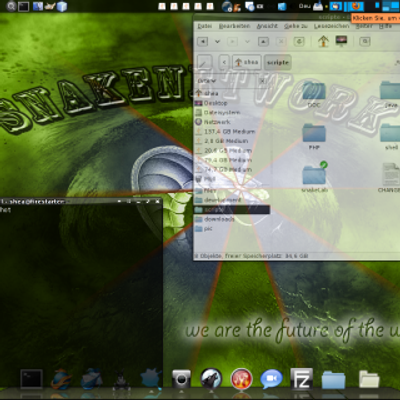Image resolution: width=400 pixels, height=400 pixels.
Task: Switch workspace via top panel pager
Action: (391, 6)
